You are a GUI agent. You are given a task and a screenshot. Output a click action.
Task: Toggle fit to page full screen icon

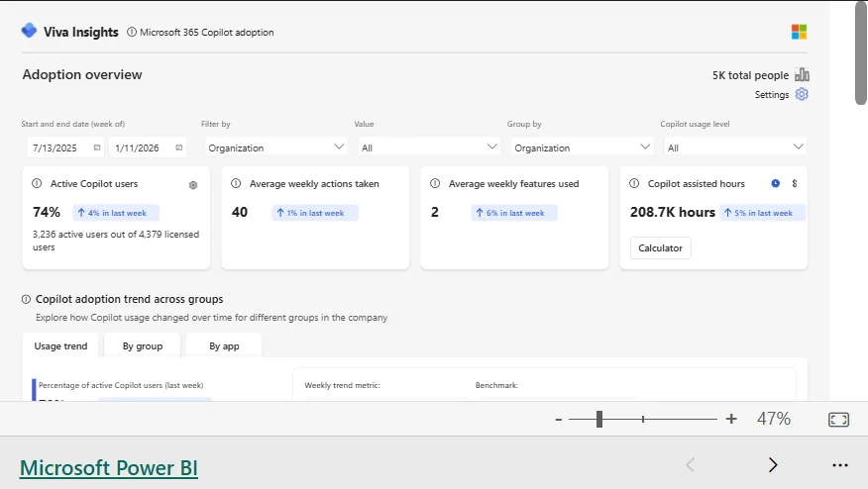tap(838, 420)
